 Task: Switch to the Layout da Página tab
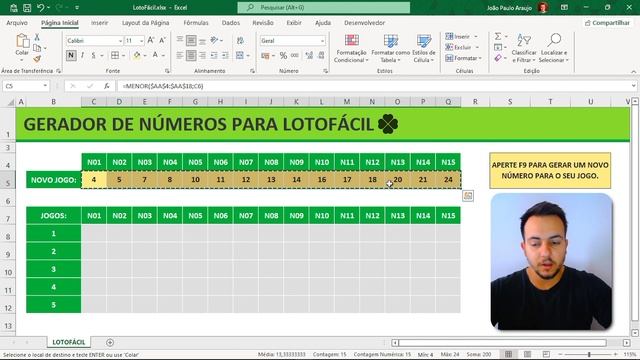145,23
